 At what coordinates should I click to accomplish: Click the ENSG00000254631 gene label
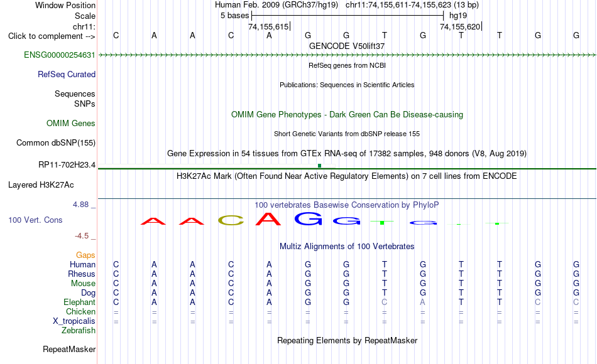pyautogui.click(x=60, y=55)
